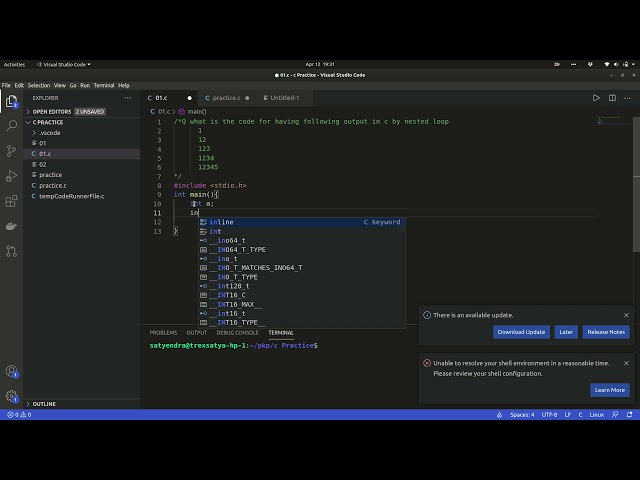Switch to the Debug Console tab
The width and height of the screenshot is (640, 480).
tap(238, 333)
